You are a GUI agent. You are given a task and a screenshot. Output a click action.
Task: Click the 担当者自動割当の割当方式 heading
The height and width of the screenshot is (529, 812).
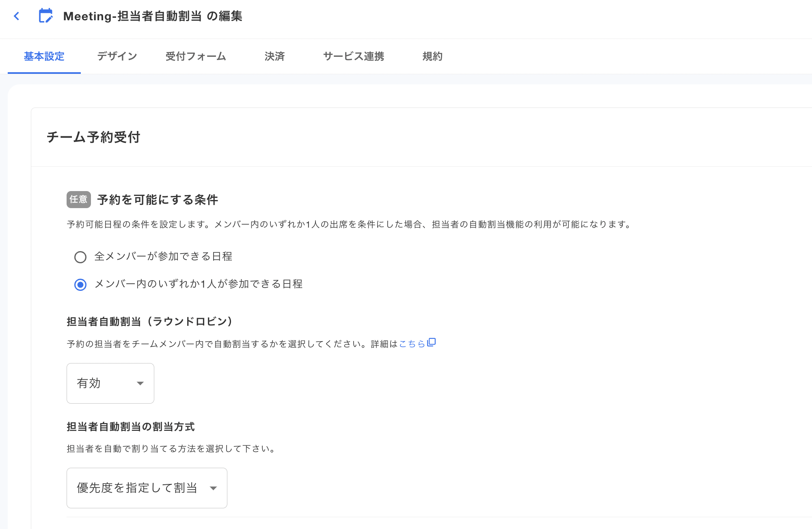131,427
